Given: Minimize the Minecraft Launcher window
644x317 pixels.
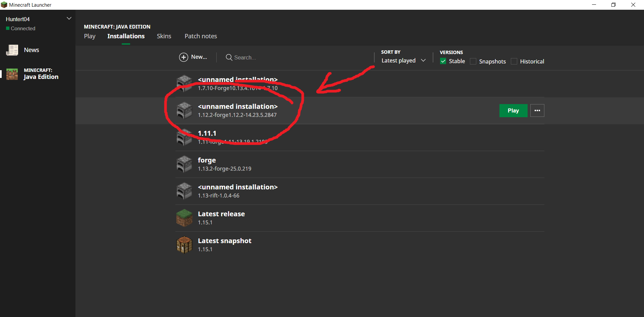Looking at the screenshot, I should pos(594,5).
